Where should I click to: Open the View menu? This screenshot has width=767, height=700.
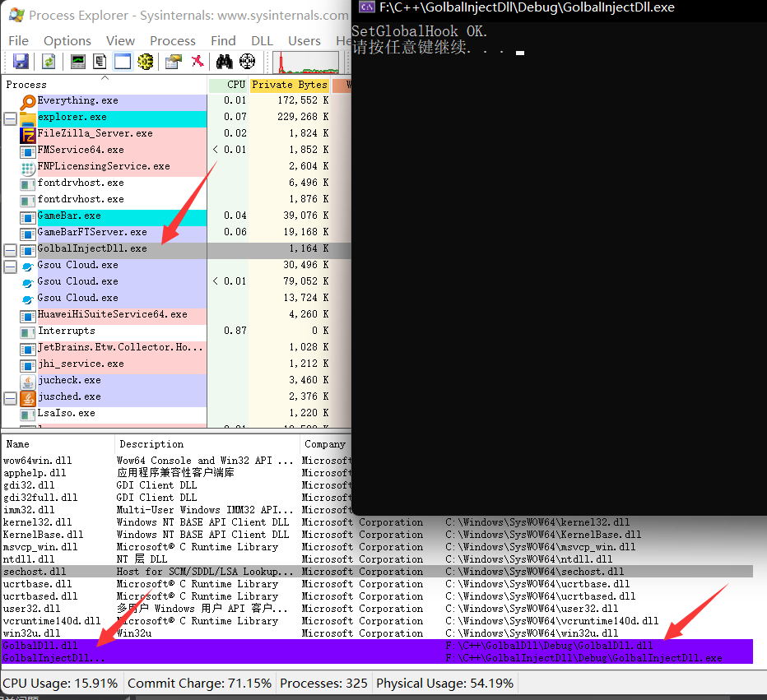click(x=120, y=40)
